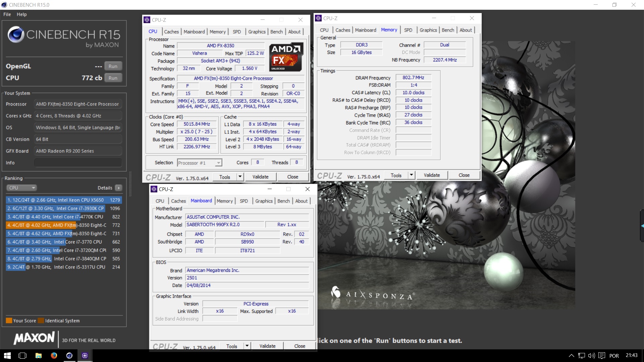
Task: Click the MAXON logo
Action: 34,338
